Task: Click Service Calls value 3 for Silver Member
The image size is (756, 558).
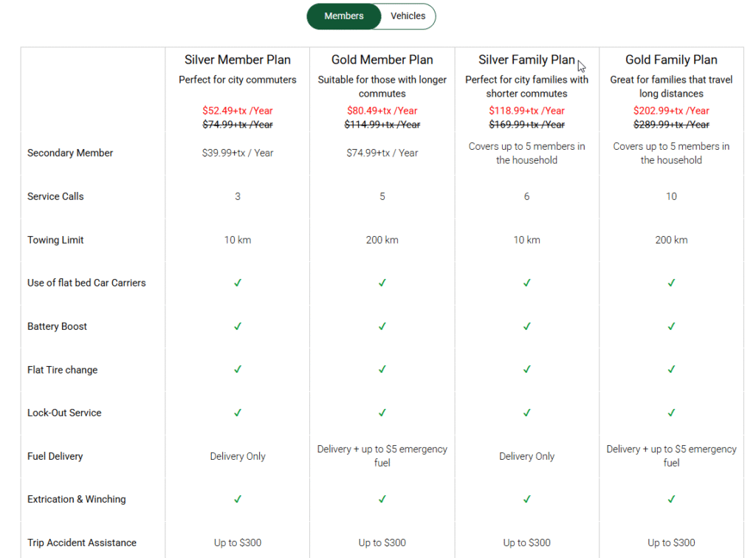Action: 238,196
